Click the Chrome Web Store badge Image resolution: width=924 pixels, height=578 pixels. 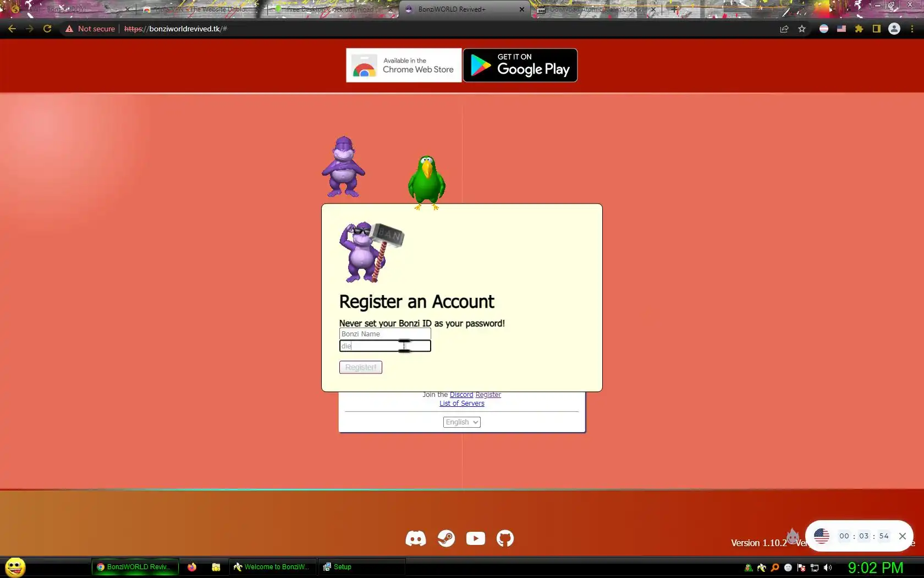(404, 65)
